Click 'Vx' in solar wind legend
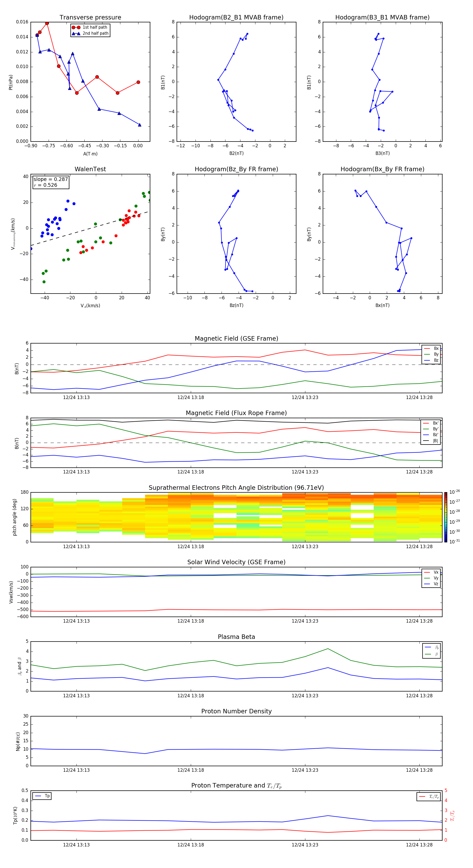Viewport: 473px width, 868px height. 436,572
